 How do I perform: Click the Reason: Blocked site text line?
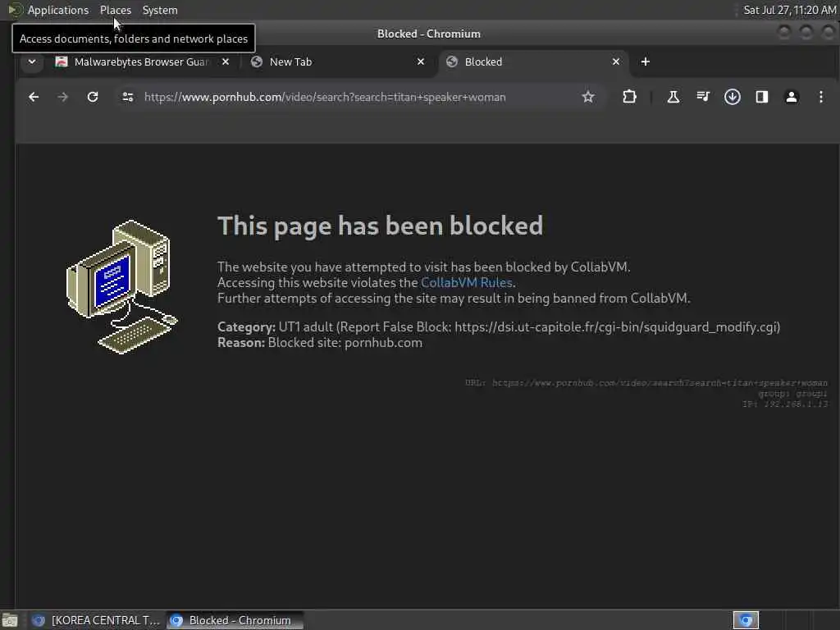click(320, 343)
